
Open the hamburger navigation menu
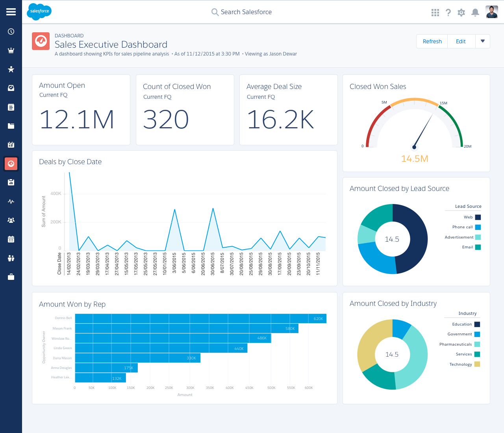pyautogui.click(x=11, y=12)
